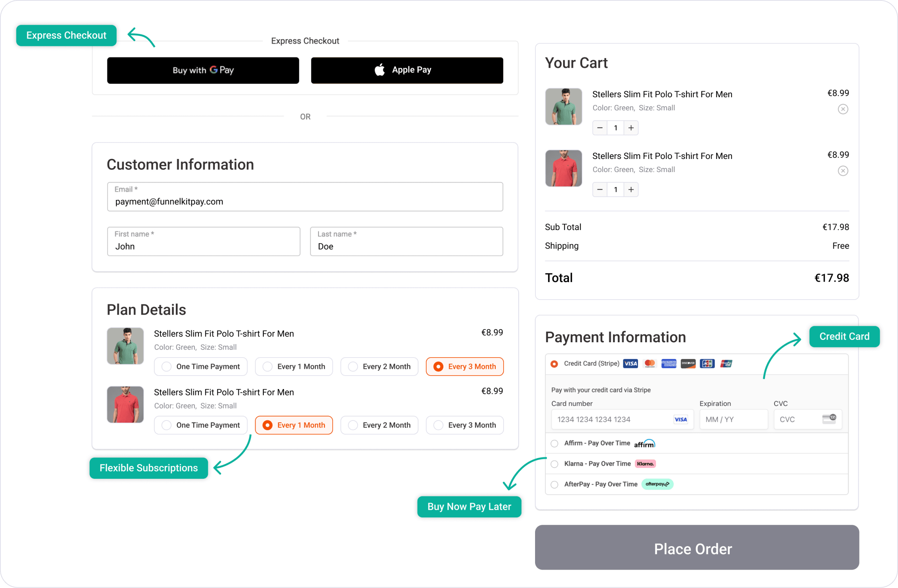Remove the first polo shirt from cart

(x=843, y=109)
